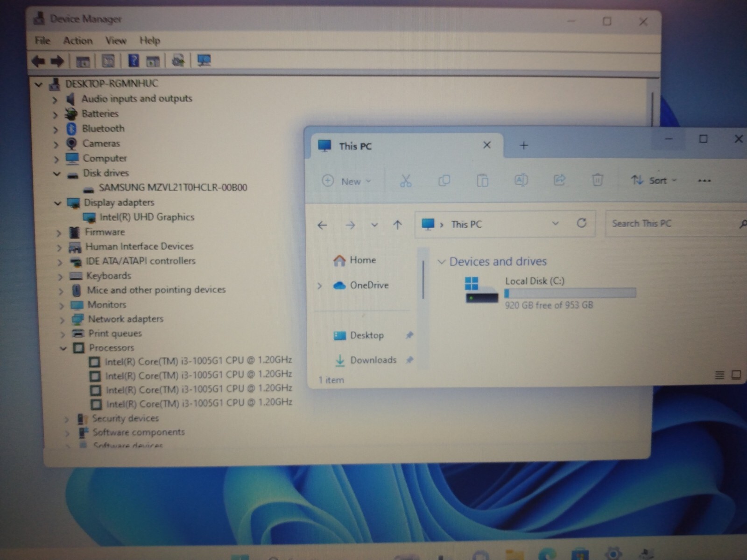
Task: Go up one folder level in File Explorer
Action: click(397, 225)
